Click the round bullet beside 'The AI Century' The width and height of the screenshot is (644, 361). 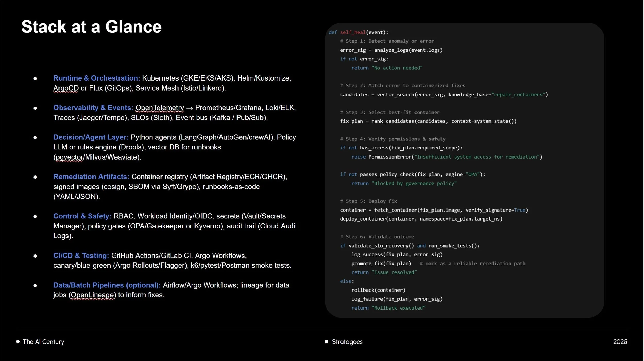coord(18,342)
